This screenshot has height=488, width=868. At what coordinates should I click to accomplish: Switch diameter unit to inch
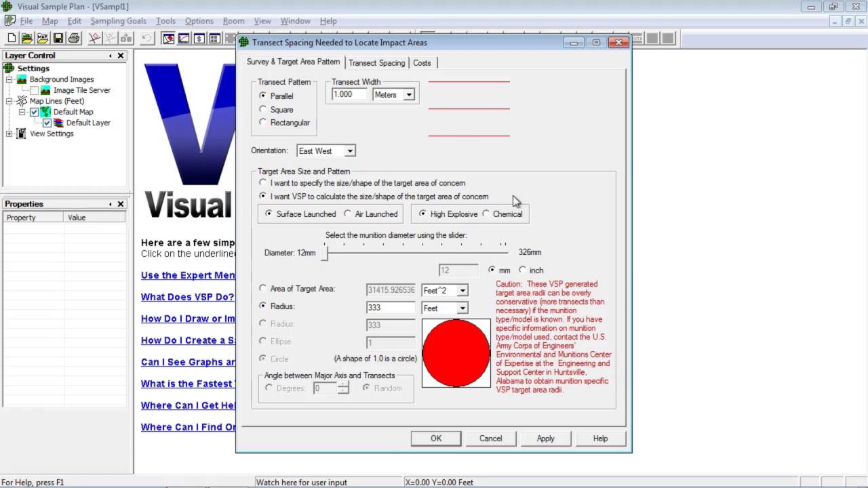[x=522, y=270]
